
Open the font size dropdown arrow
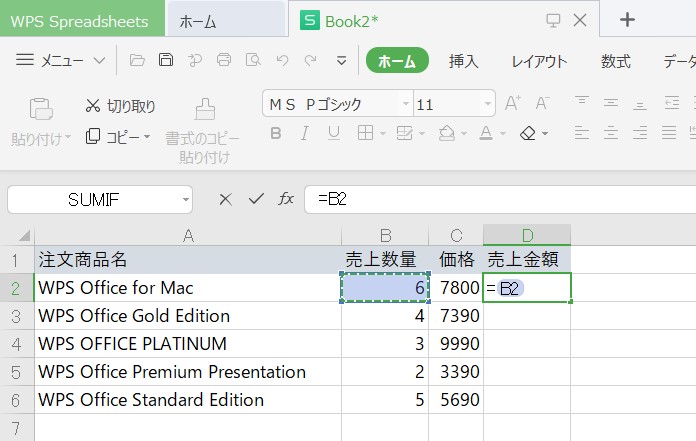tap(487, 104)
